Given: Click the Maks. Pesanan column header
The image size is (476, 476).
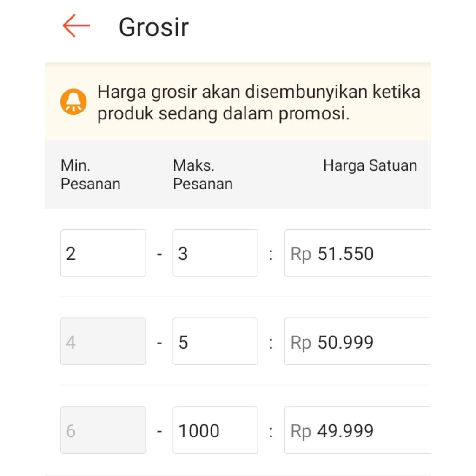Looking at the screenshot, I should (x=202, y=175).
